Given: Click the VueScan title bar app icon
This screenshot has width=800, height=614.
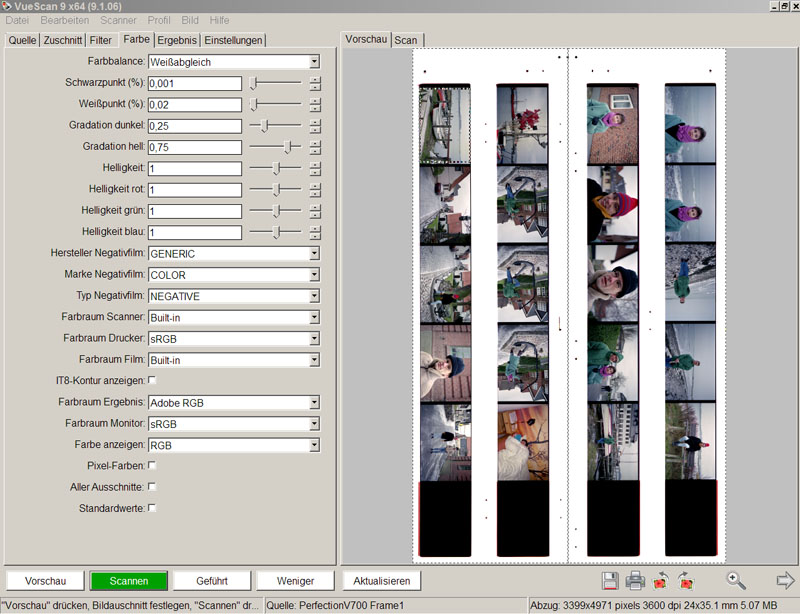Looking at the screenshot, I should (x=7, y=6).
